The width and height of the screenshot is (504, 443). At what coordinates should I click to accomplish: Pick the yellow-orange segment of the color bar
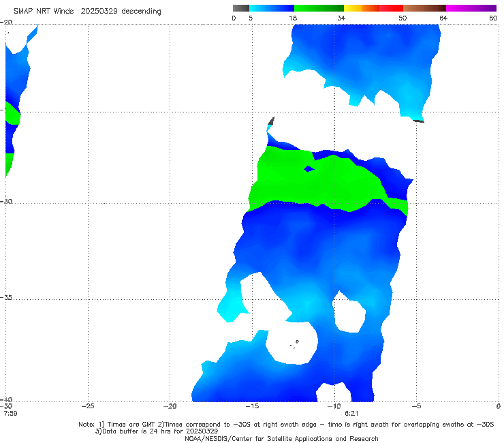click(x=361, y=8)
